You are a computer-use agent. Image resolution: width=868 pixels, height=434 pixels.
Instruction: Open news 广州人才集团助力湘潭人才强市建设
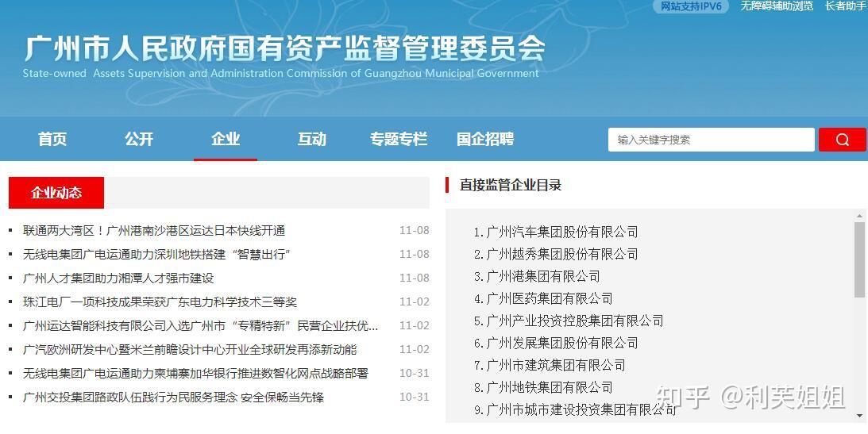click(x=118, y=278)
